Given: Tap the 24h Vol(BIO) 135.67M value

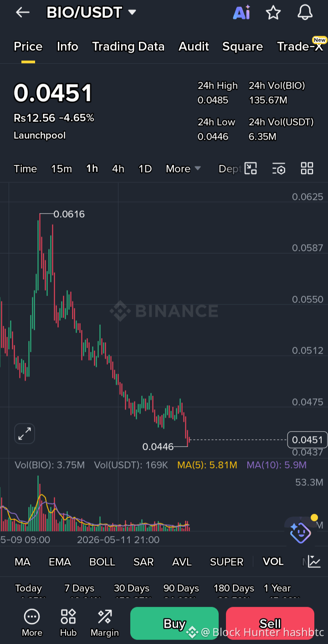Looking at the screenshot, I should 268,100.
